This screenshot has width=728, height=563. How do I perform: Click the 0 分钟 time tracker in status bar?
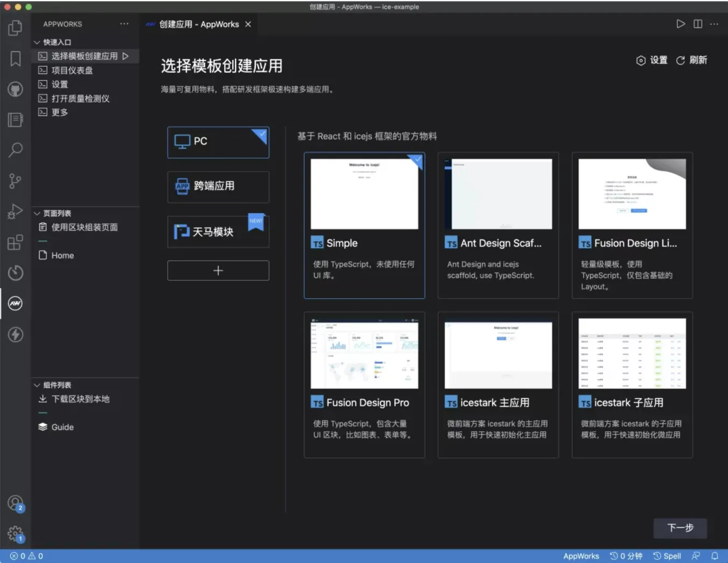[x=626, y=556]
